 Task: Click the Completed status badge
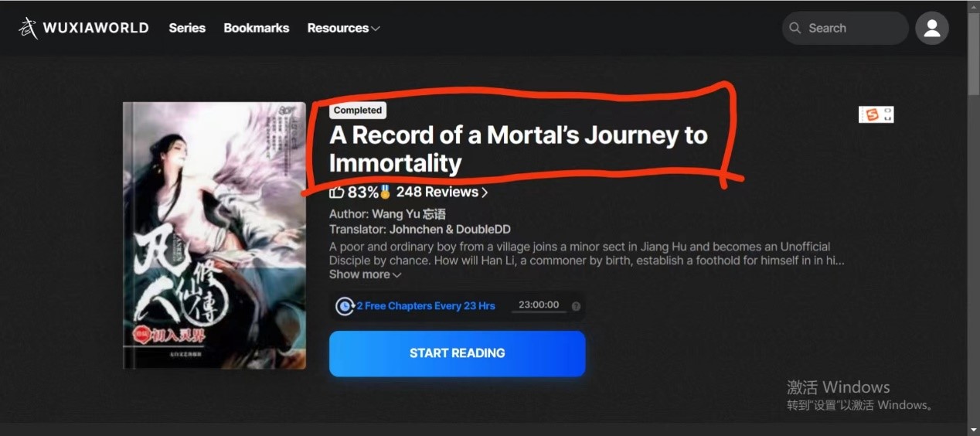click(358, 111)
